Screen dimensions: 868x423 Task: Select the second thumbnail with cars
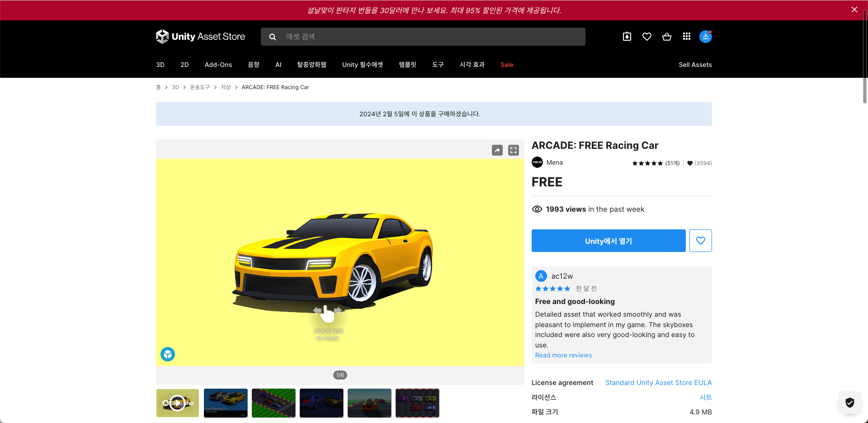(226, 403)
